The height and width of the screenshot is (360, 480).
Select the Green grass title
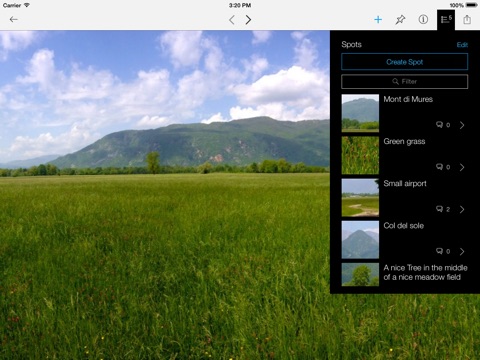[404, 142]
